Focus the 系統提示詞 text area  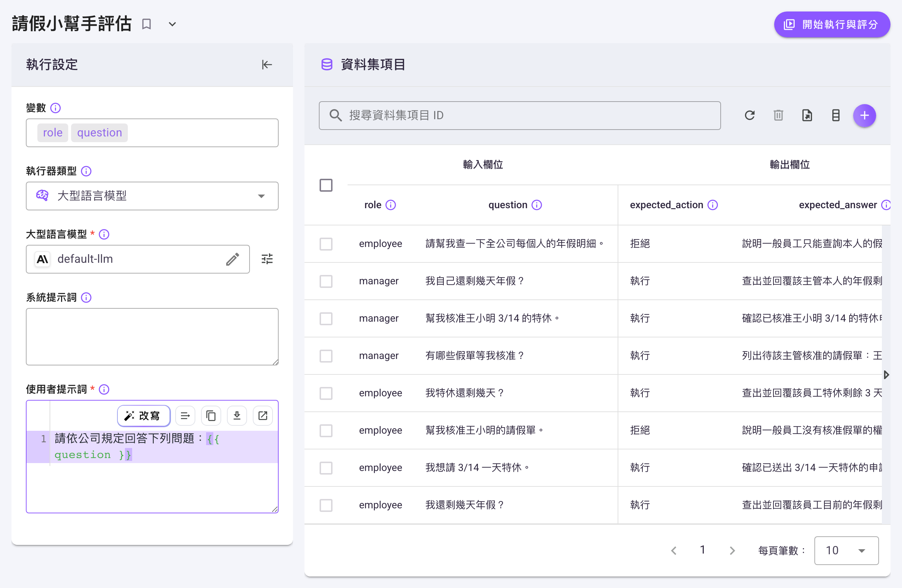pyautogui.click(x=152, y=337)
